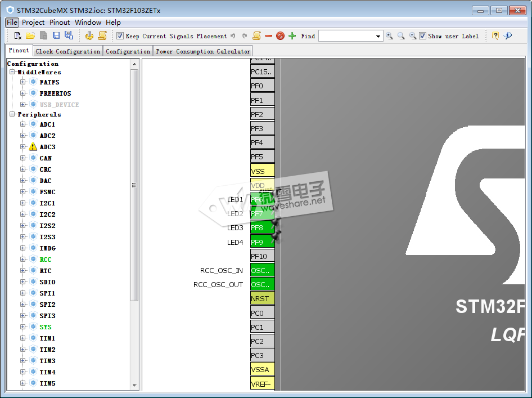Click the RCC_OSC_OUT green OSC pin

point(262,284)
